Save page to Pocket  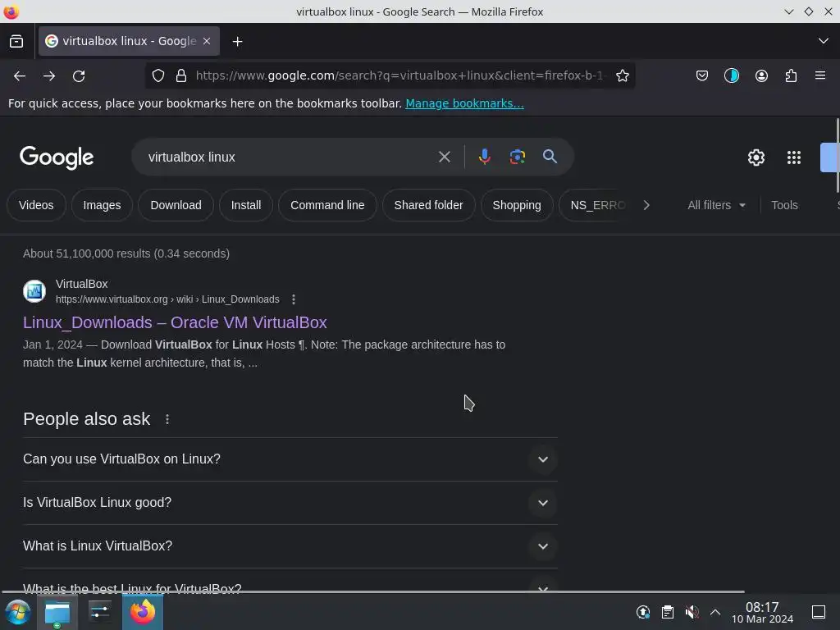pos(702,75)
